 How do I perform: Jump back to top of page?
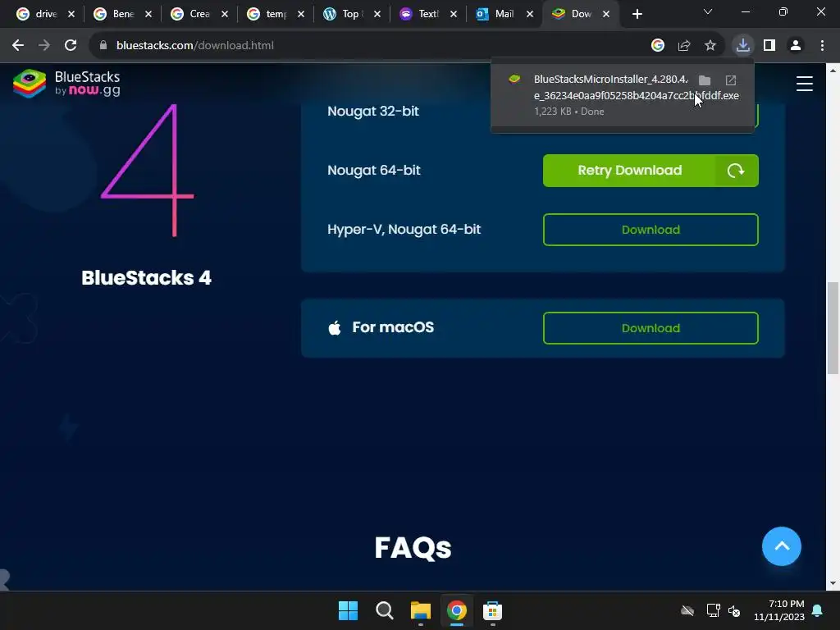click(x=781, y=546)
